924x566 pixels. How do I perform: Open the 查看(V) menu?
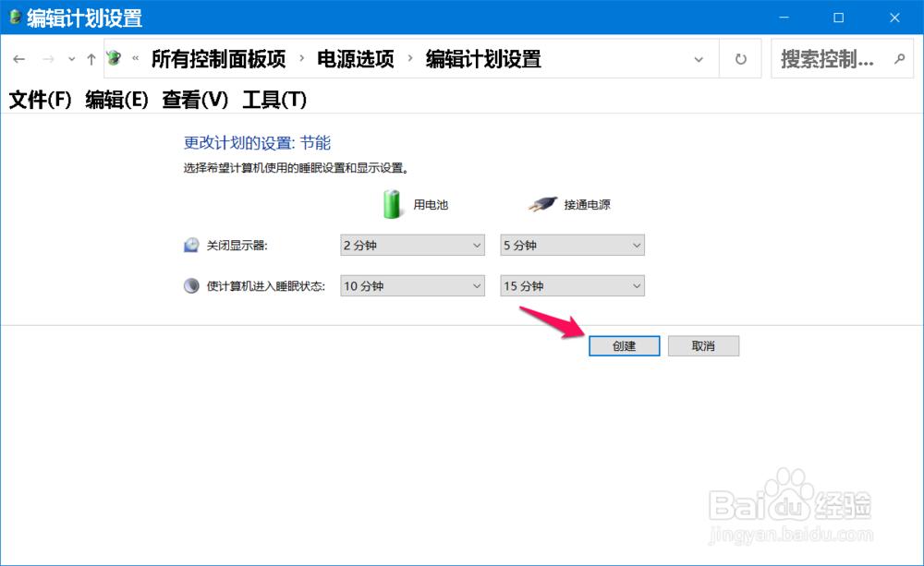point(195,100)
